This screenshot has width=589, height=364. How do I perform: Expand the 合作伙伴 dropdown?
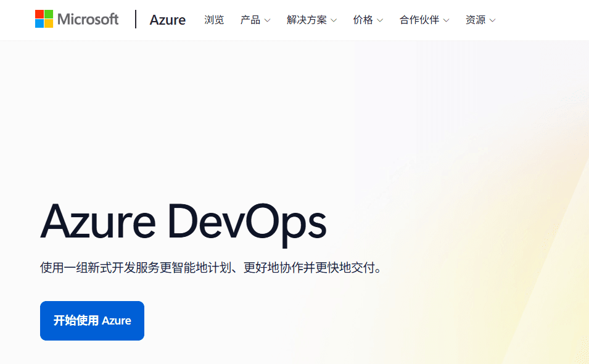click(x=424, y=20)
